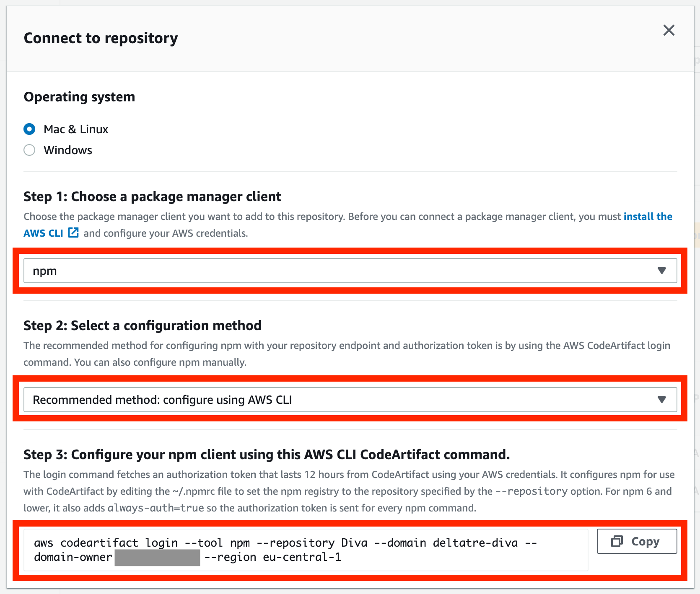
Task: Open the 'AWS CLI' link text
Action: pos(44,233)
